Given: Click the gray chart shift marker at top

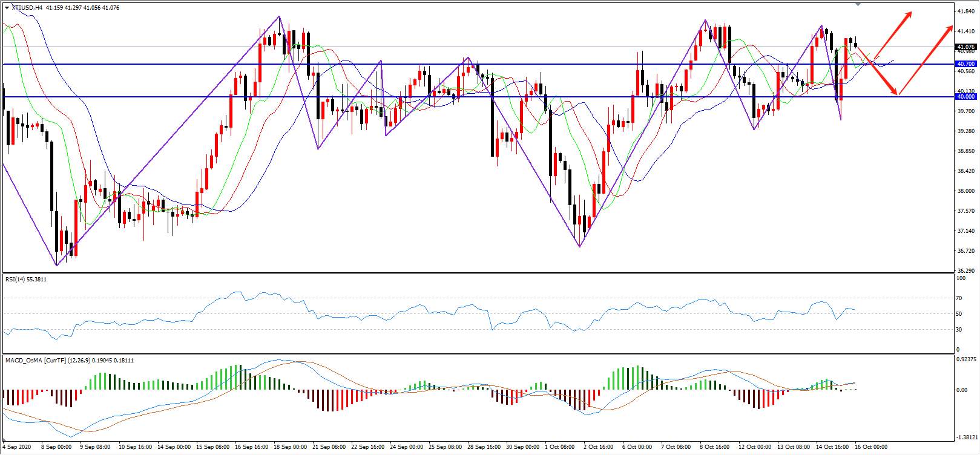Looking at the screenshot, I should tap(858, 4).
